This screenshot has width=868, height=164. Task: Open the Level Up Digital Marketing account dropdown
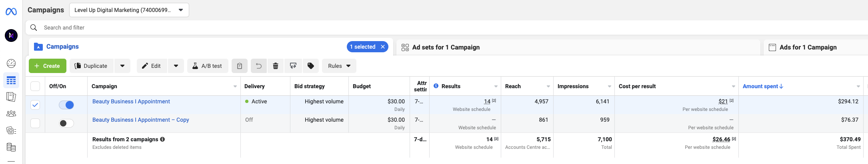pos(129,10)
